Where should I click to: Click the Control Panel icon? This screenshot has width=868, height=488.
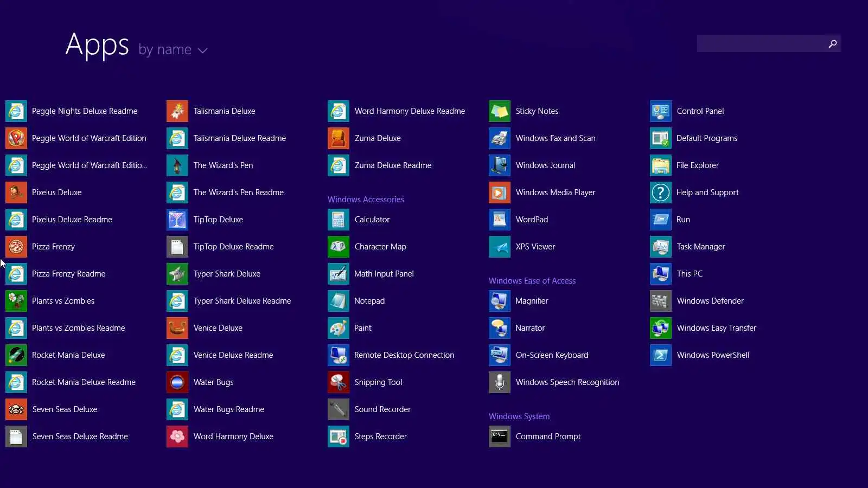pos(661,111)
